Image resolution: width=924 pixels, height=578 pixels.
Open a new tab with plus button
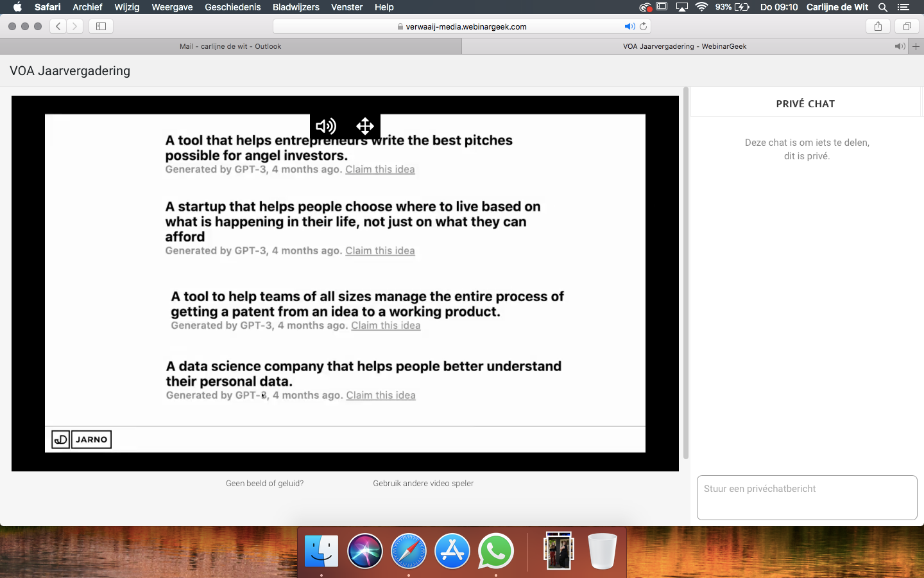tap(916, 46)
